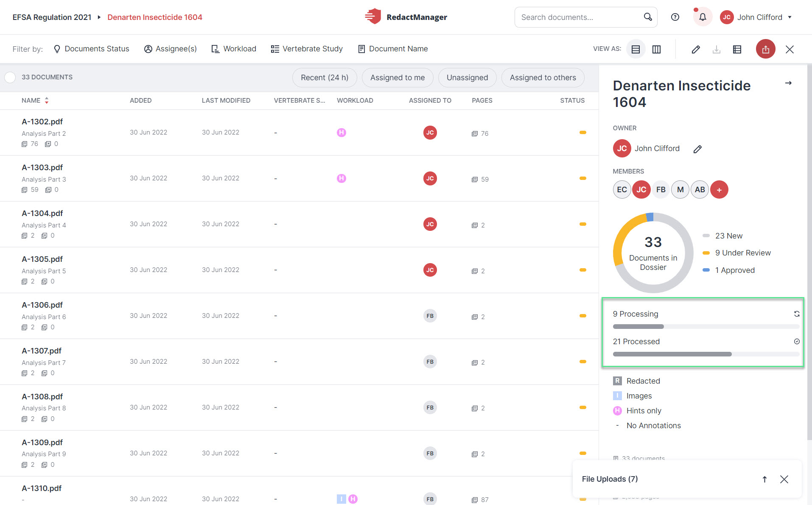Add a member with plus button

[719, 190]
